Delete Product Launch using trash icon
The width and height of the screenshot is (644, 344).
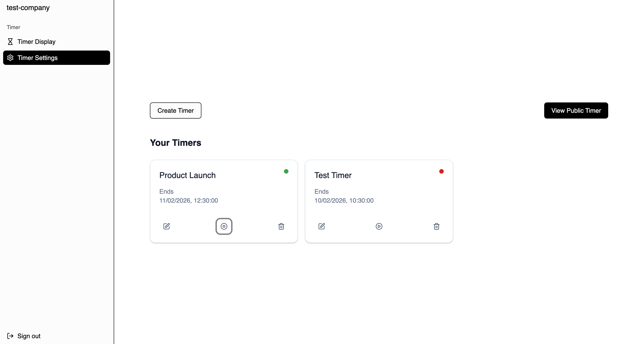281,226
